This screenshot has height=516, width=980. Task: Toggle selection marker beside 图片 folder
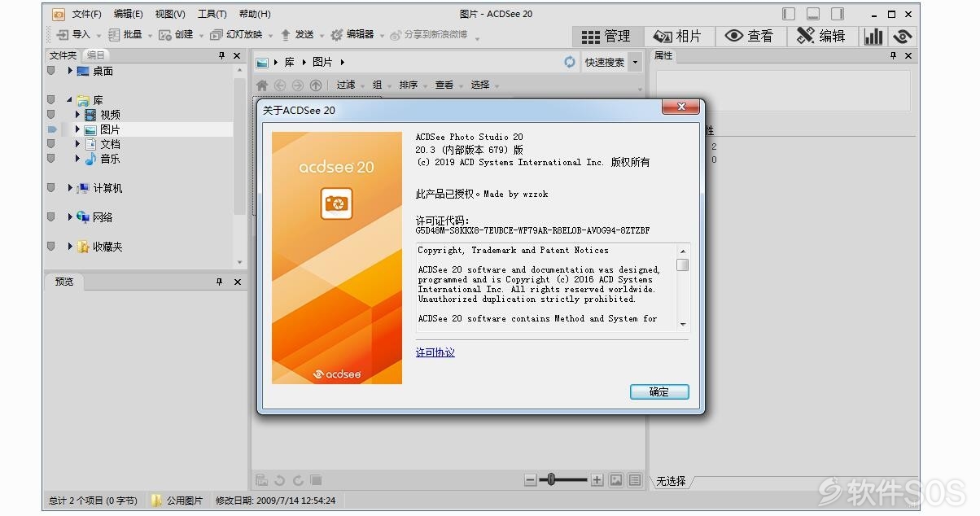51,129
